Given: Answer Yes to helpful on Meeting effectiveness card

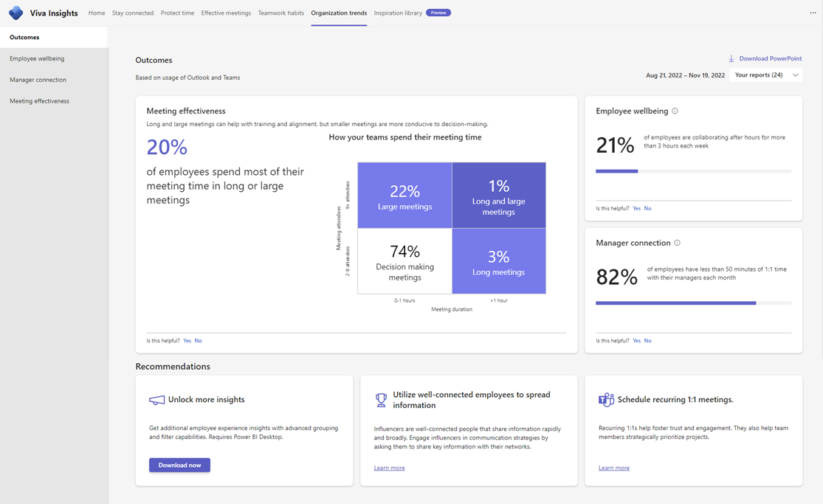Looking at the screenshot, I should 187,341.
